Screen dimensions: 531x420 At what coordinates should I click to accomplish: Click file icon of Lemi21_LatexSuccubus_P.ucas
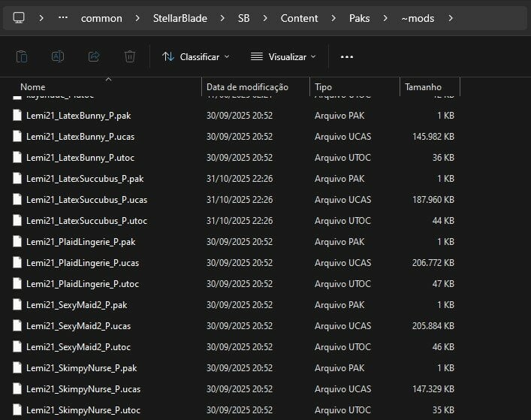pos(17,199)
